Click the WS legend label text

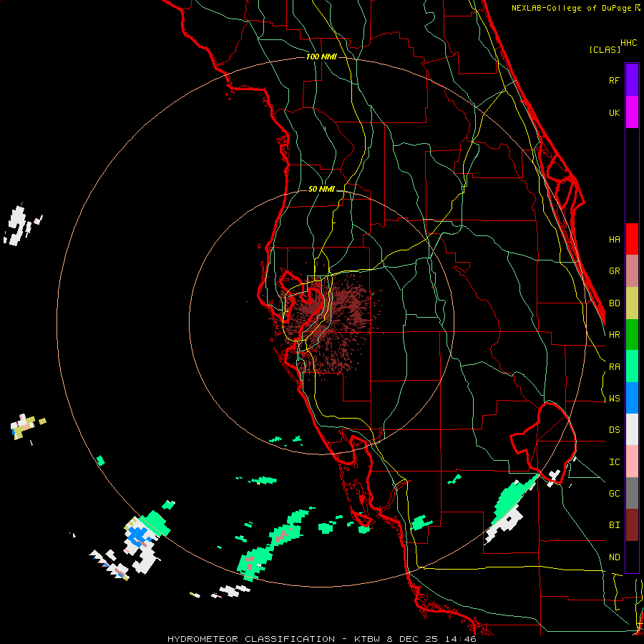614,399
